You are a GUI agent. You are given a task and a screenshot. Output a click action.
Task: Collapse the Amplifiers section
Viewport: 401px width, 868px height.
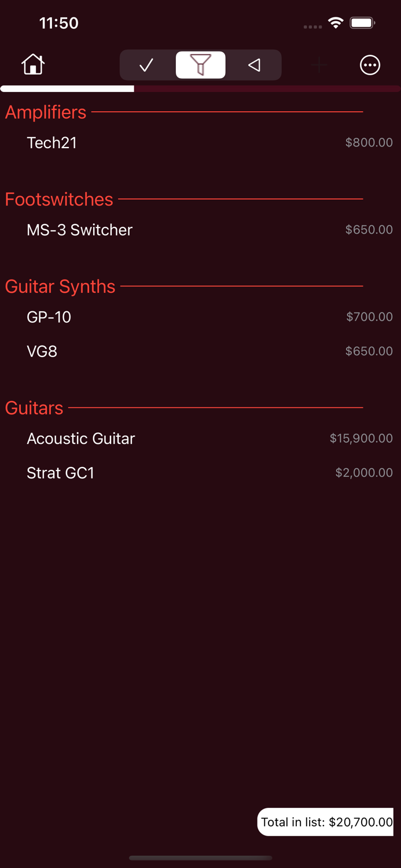click(x=46, y=112)
